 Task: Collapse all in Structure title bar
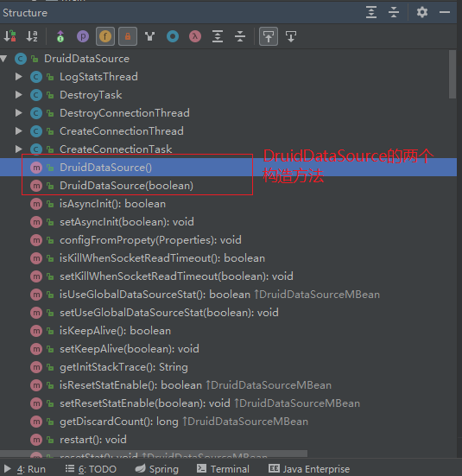[x=394, y=12]
